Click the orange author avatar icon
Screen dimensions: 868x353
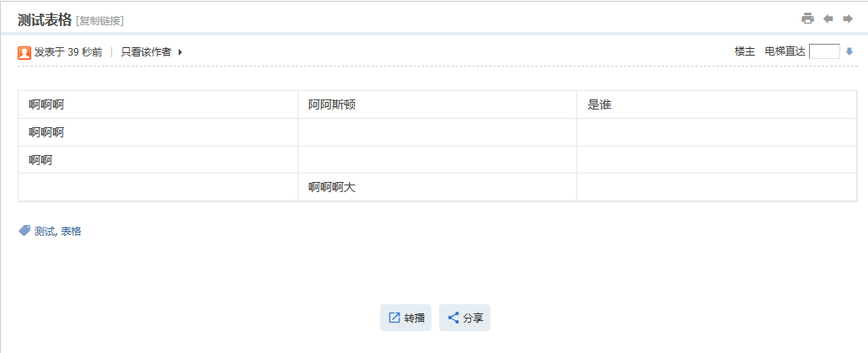pos(24,52)
